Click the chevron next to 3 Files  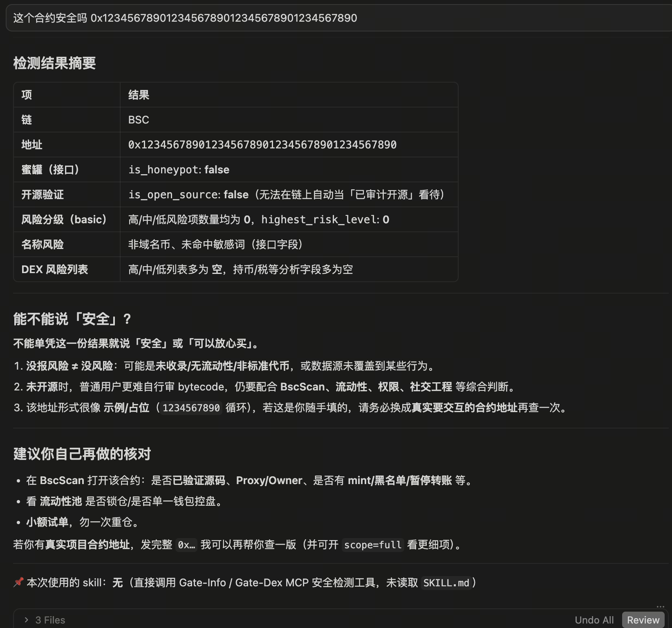(27, 619)
